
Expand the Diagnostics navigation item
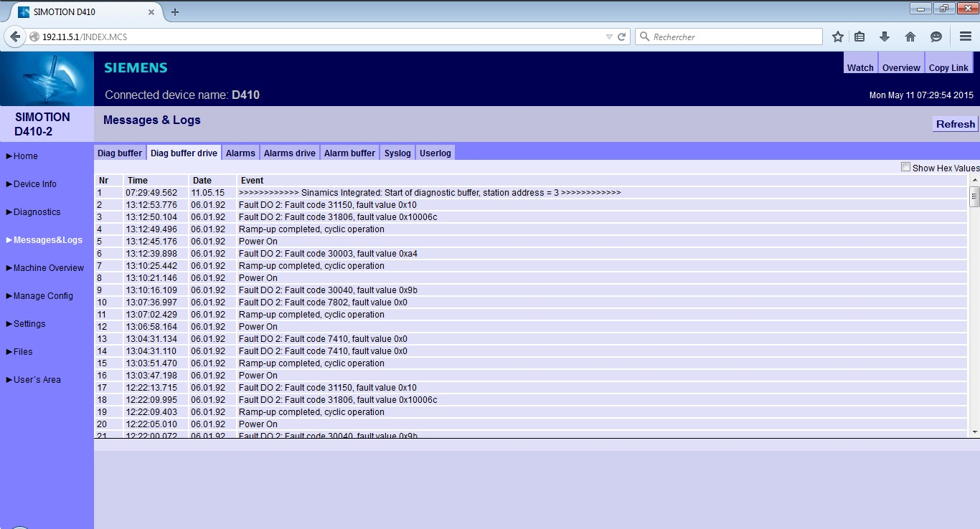click(34, 212)
